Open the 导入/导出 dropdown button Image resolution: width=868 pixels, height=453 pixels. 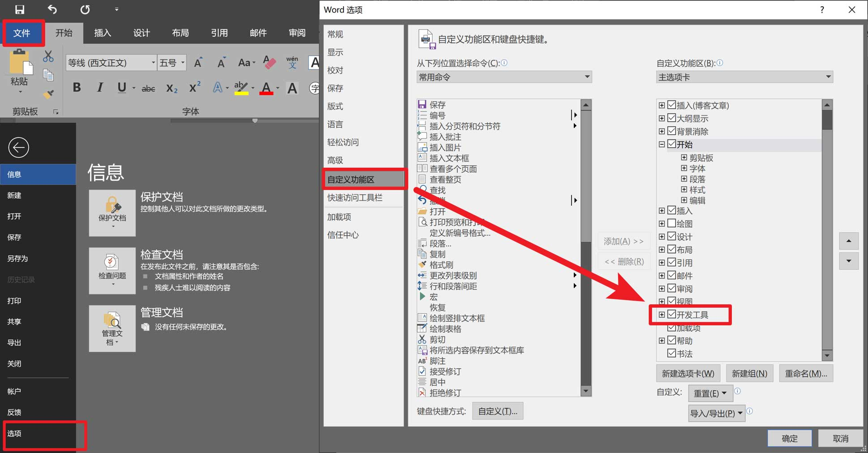point(717,413)
